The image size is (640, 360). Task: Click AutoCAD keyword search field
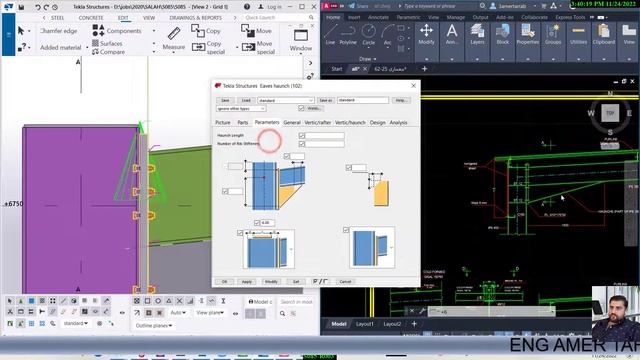[441, 6]
